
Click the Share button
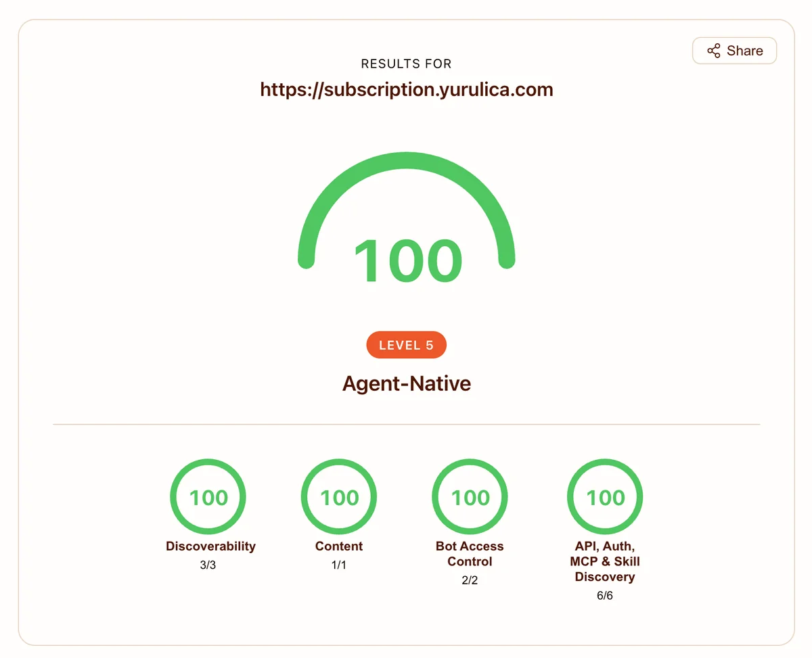pos(734,51)
